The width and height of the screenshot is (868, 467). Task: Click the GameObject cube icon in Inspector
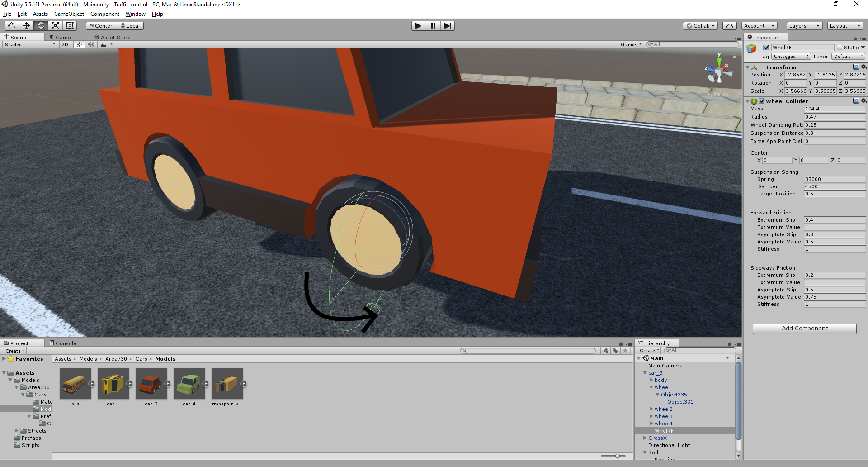click(x=752, y=49)
